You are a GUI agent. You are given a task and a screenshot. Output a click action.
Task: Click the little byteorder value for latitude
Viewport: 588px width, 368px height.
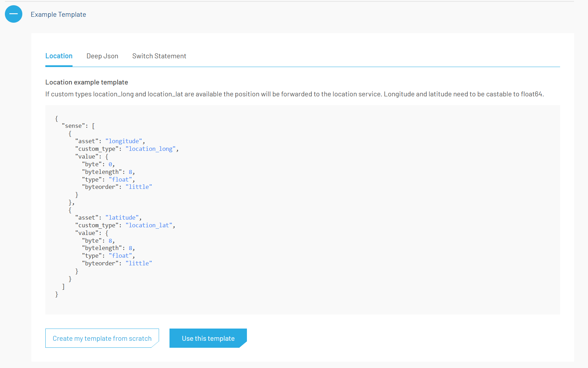pos(139,263)
